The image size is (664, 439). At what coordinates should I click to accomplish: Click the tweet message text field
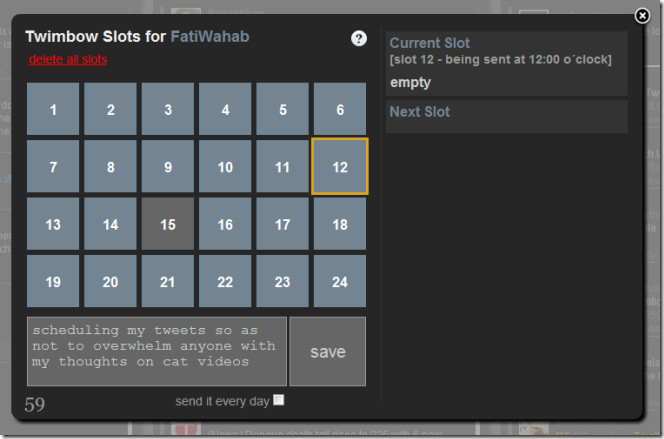[x=157, y=351]
